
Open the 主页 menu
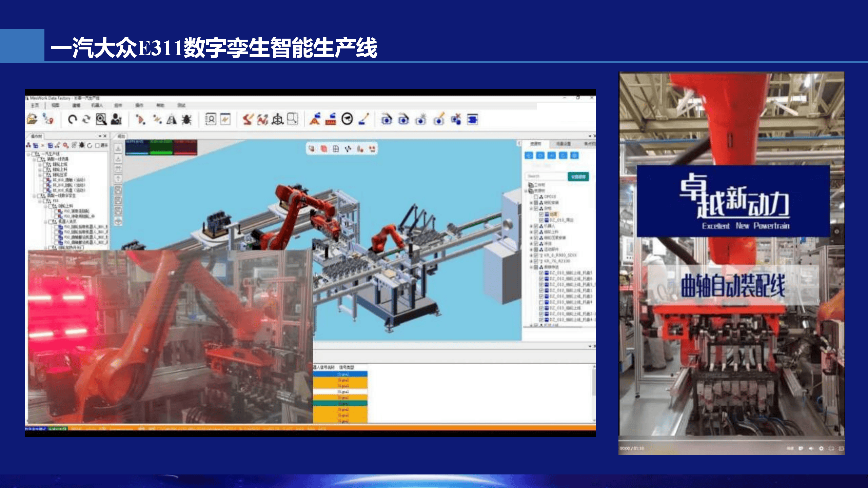pos(35,105)
